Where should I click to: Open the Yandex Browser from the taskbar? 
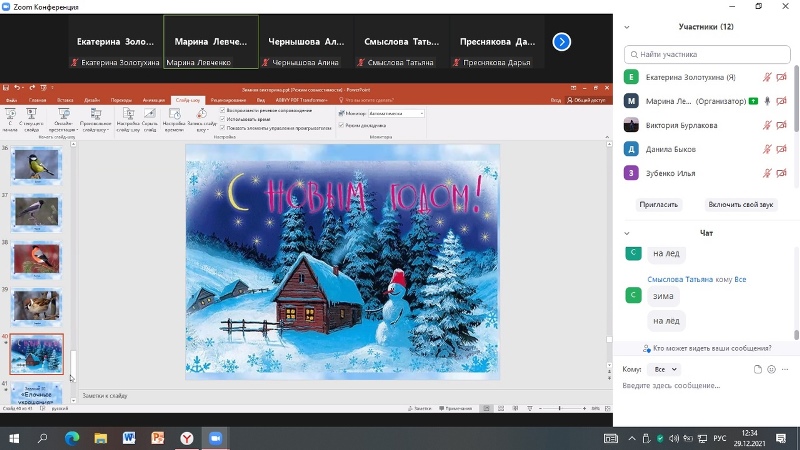(x=186, y=438)
